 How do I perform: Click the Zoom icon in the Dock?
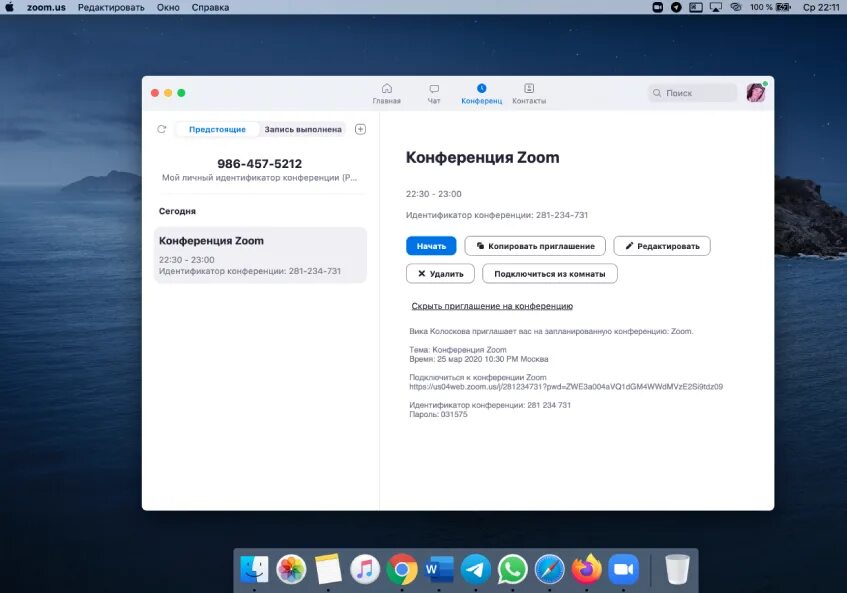coord(623,569)
